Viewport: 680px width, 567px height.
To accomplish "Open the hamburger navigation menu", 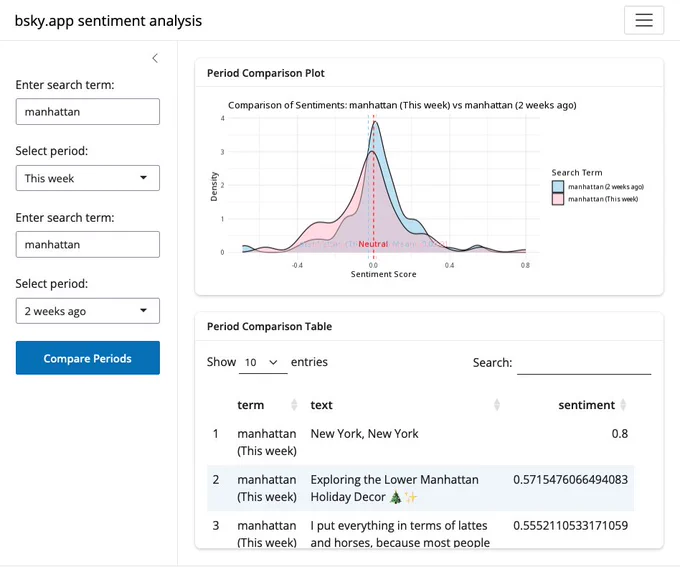I will point(644,20).
